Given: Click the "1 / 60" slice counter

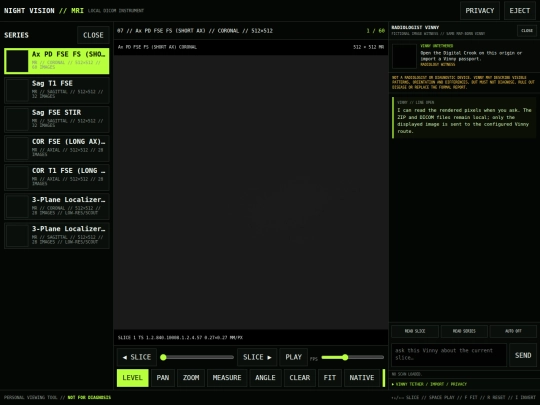Looking at the screenshot, I should [375, 31].
